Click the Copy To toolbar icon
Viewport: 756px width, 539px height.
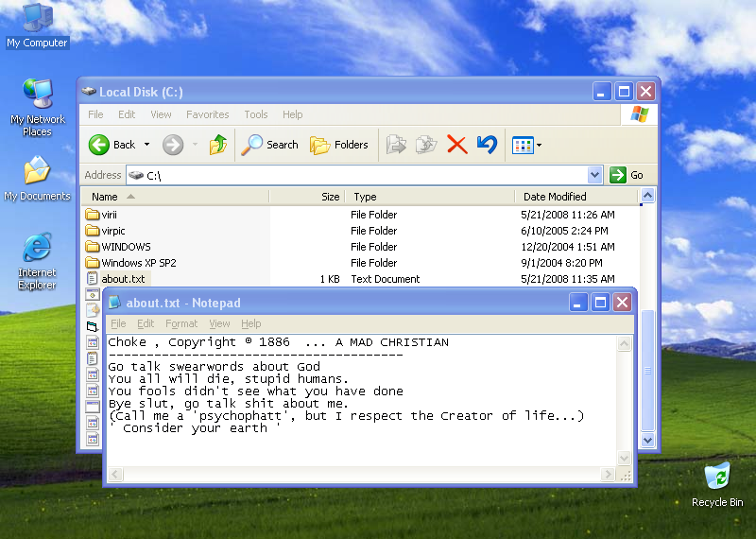coord(426,145)
